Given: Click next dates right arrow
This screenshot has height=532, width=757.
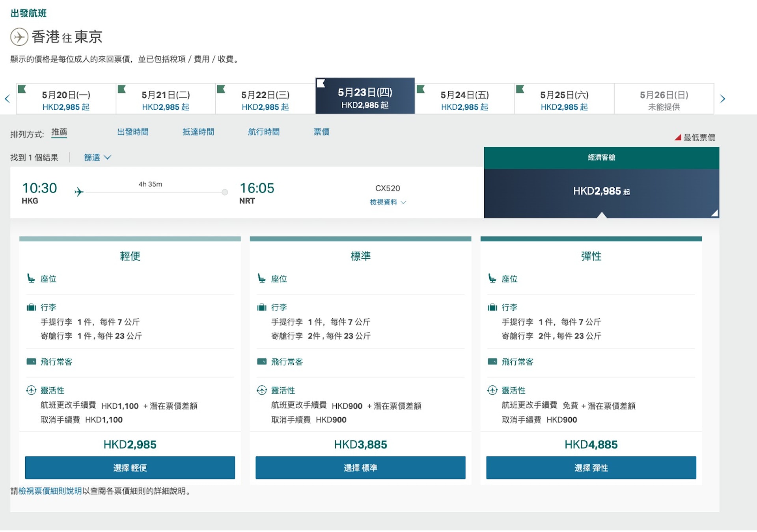Looking at the screenshot, I should [x=722, y=99].
